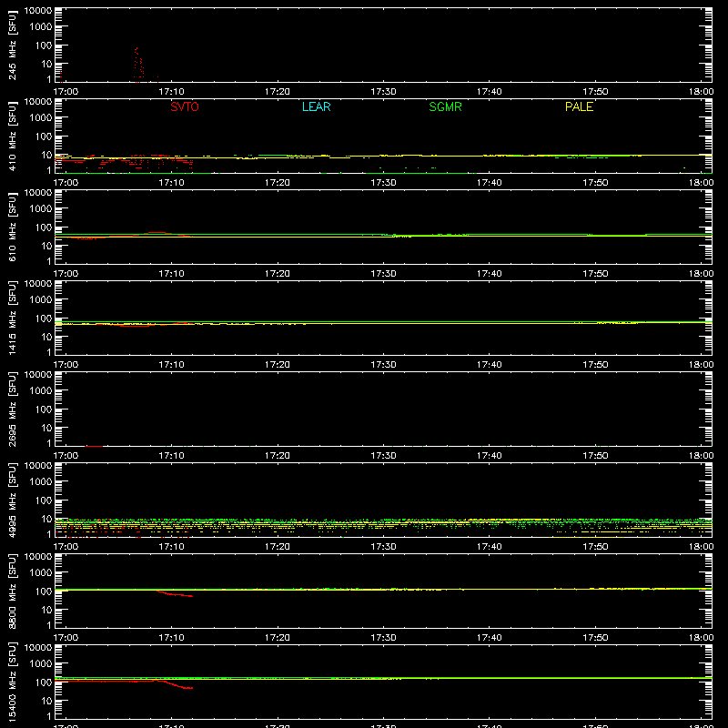The height and width of the screenshot is (728, 728).
Task: Click the 10000 tick label on 245 MHz axis
Action: click(38, 11)
